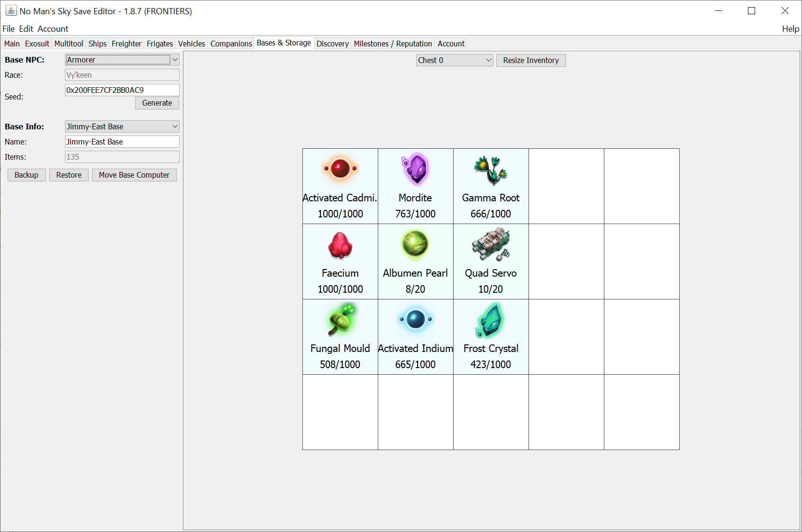Image resolution: width=802 pixels, height=532 pixels.
Task: Switch to the Account tab in tab row
Action: (451, 44)
